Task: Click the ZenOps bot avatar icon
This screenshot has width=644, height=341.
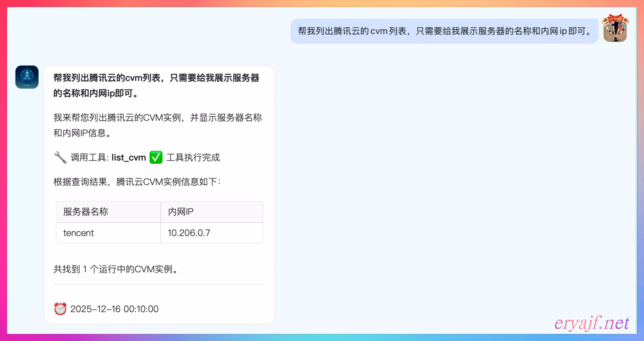Action: pyautogui.click(x=27, y=77)
